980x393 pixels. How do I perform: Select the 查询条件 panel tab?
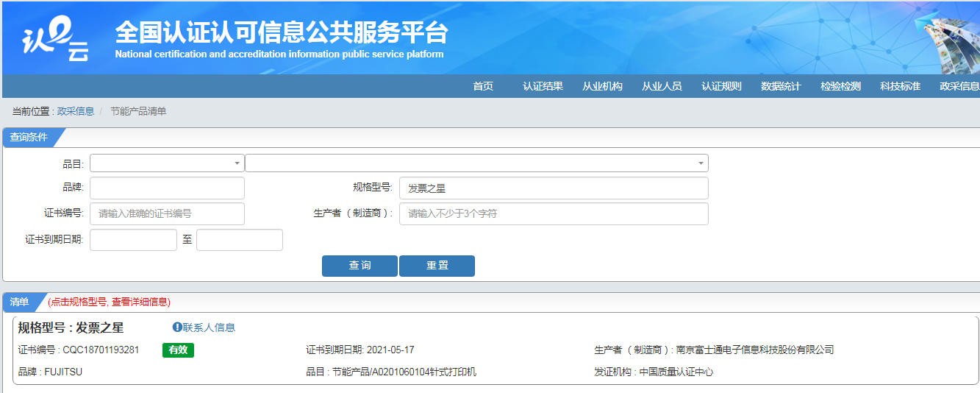point(29,137)
